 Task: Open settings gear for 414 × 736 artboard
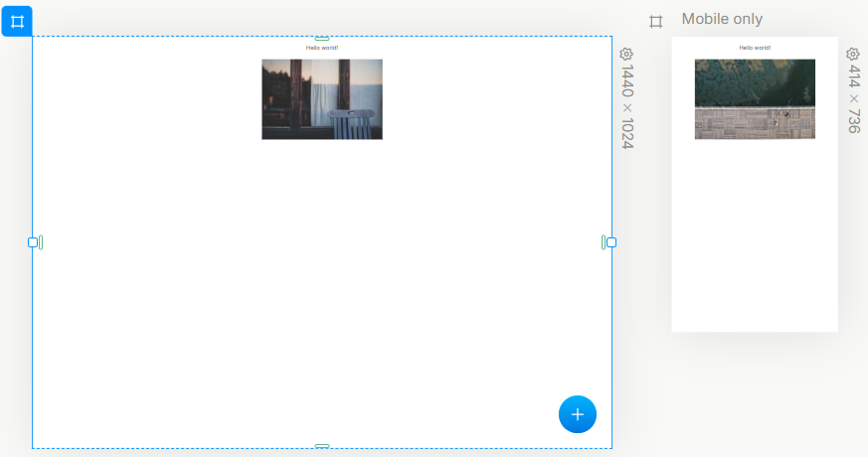point(852,54)
